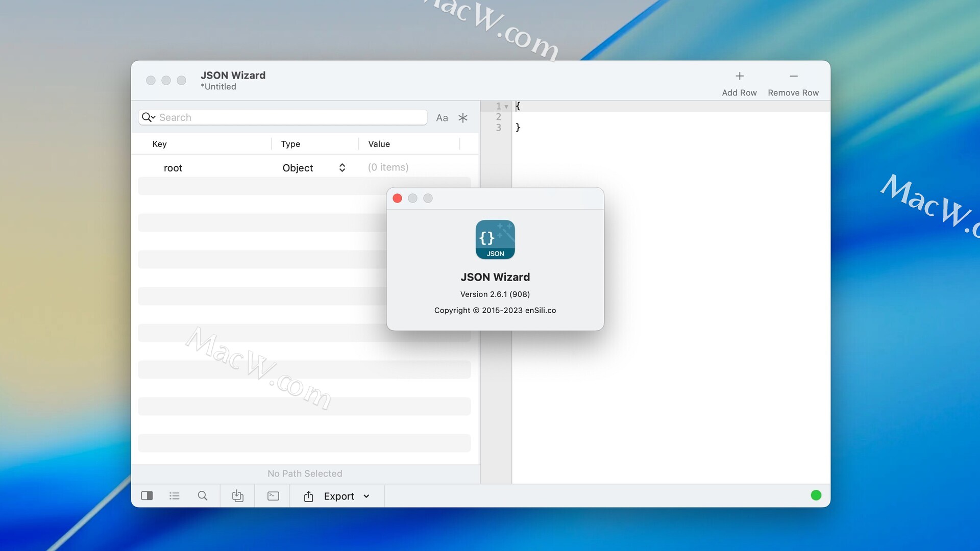The width and height of the screenshot is (980, 551).
Task: Click the import/download icon in the bottom bar
Action: click(238, 496)
